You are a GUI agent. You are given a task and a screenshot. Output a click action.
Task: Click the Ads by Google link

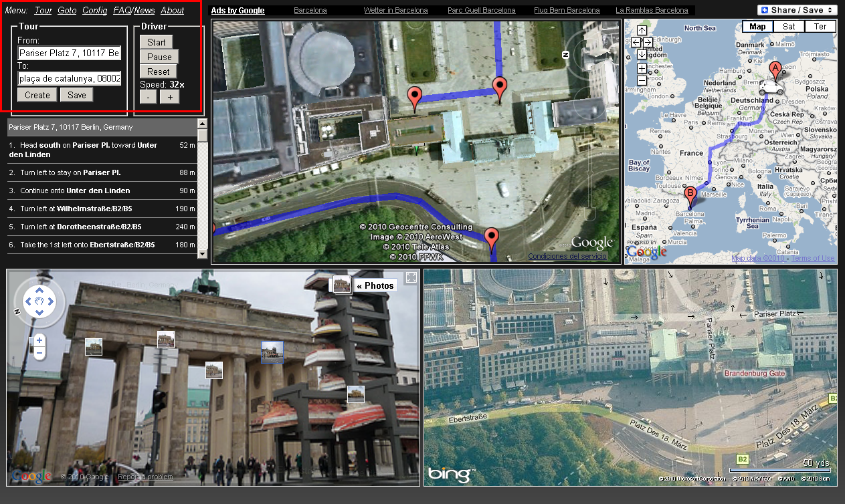[238, 11]
